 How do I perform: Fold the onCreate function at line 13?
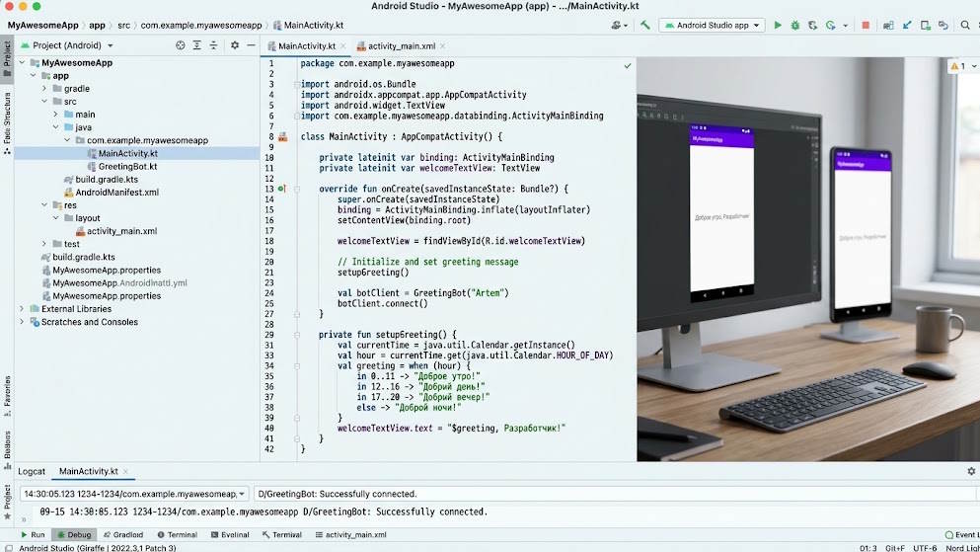pyautogui.click(x=297, y=189)
